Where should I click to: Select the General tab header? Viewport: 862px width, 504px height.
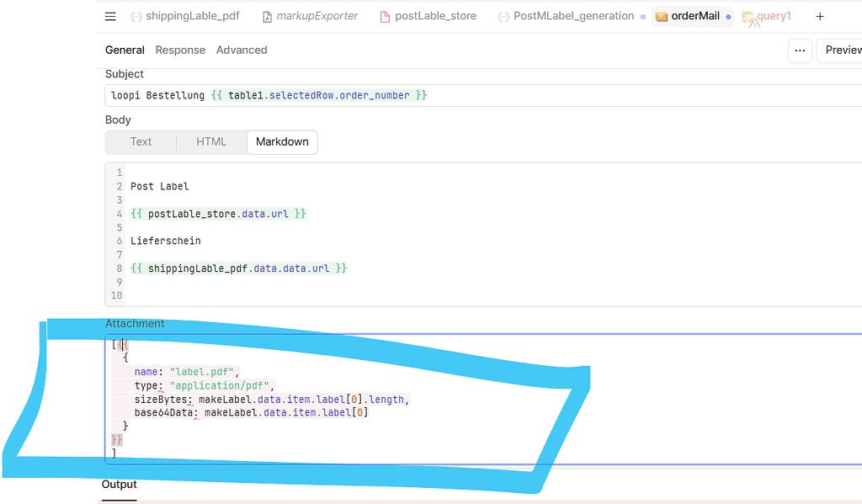125,50
